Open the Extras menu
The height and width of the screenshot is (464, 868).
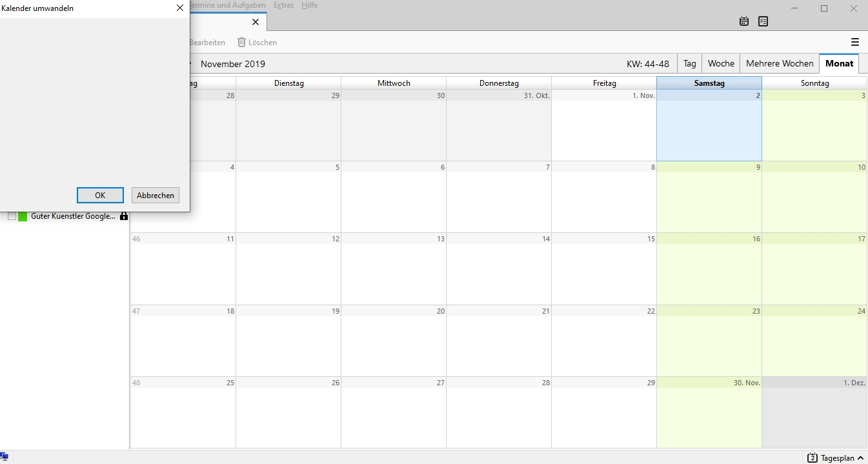coord(283,5)
